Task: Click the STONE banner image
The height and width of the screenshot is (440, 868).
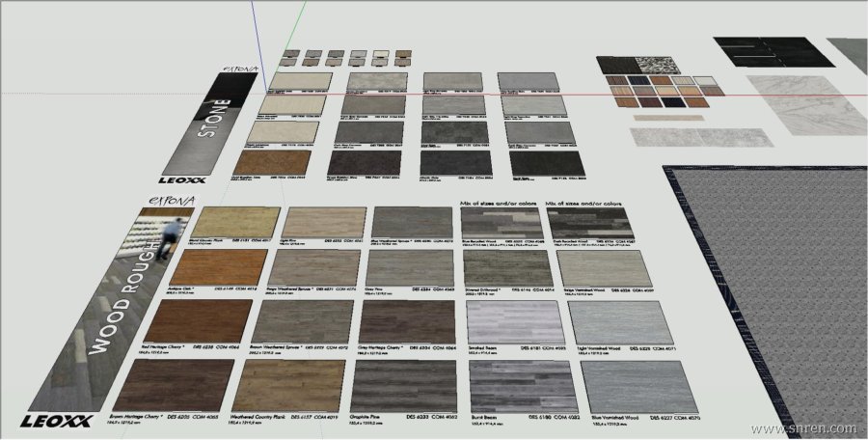Action: 210,124
